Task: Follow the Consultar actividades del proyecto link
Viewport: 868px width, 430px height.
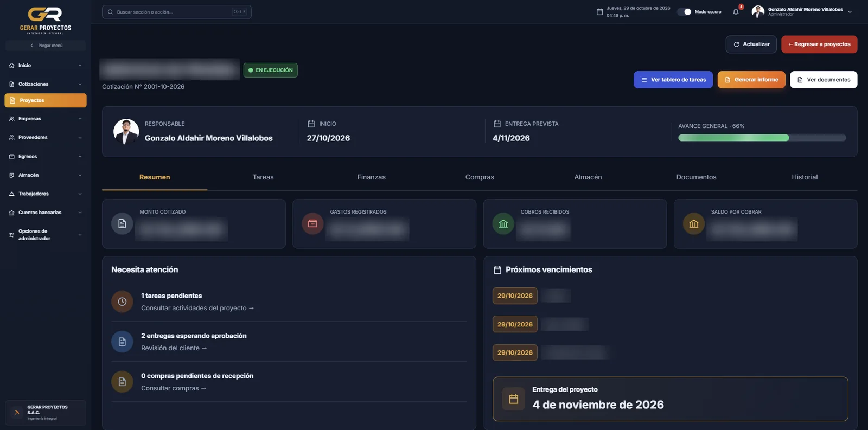Action: click(197, 308)
